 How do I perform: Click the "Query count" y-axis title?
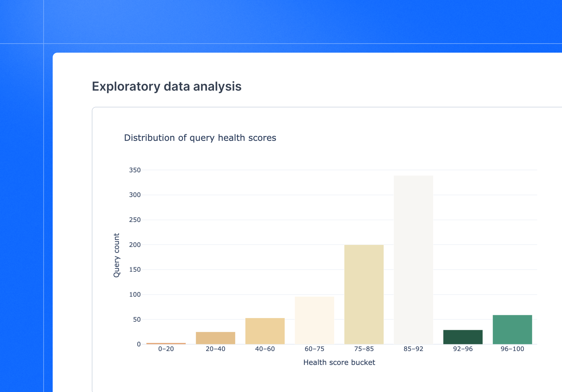tap(116, 255)
